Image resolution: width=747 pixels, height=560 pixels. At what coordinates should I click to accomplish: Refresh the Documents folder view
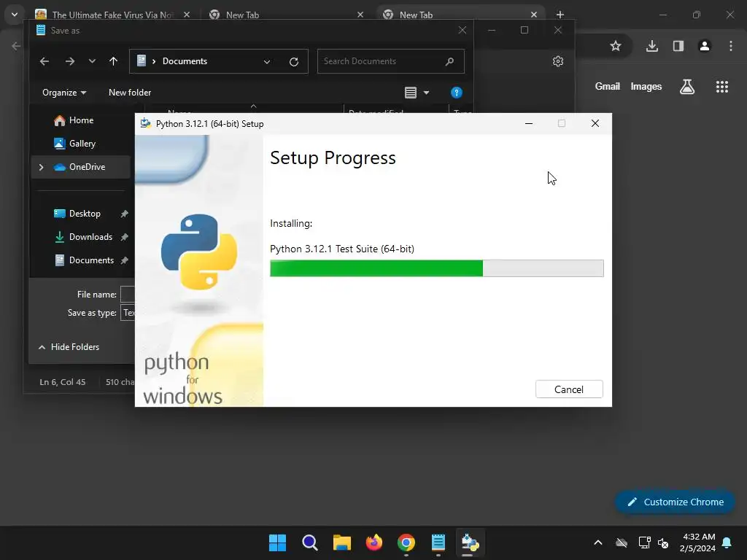[294, 61]
